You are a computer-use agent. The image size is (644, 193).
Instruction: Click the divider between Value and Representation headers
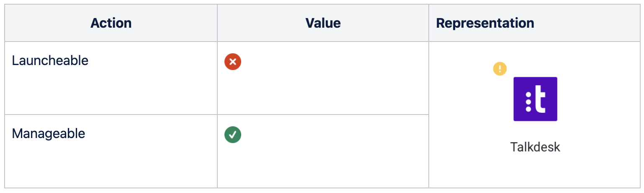coord(429,23)
